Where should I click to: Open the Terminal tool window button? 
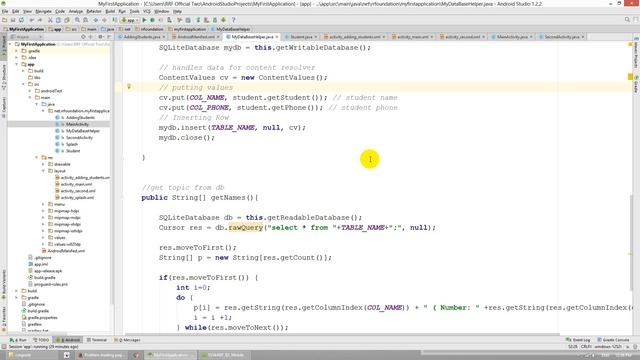point(96,340)
